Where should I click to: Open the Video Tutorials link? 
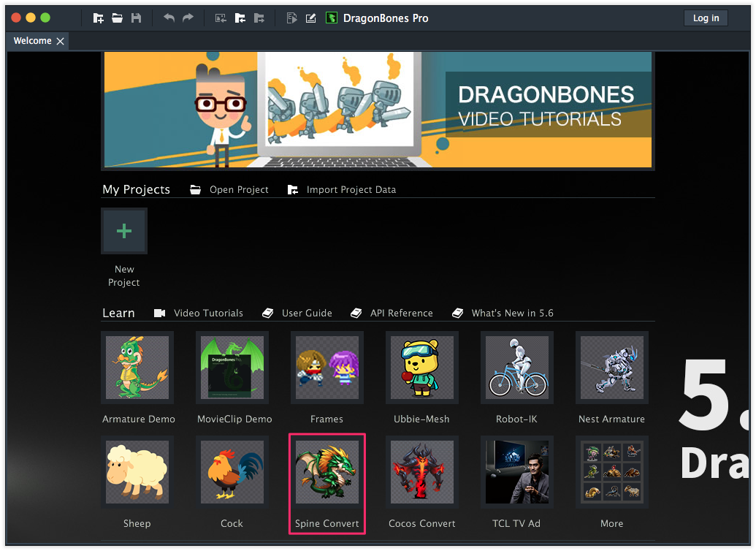(x=208, y=313)
